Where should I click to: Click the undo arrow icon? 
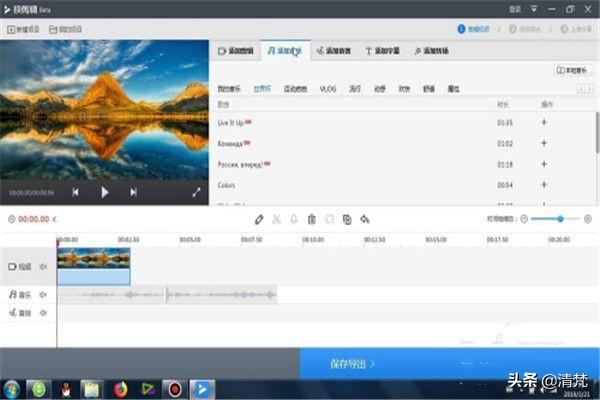(x=365, y=219)
